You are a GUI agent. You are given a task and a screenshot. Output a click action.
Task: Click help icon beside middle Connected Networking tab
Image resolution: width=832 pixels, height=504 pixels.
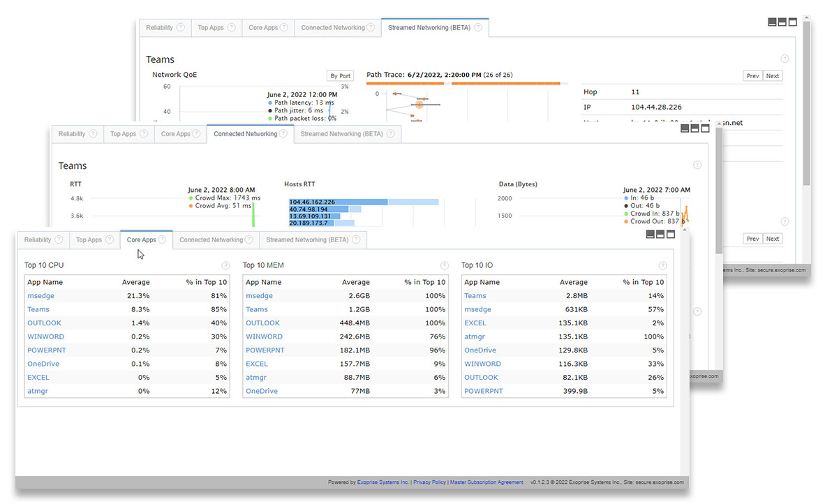[283, 133]
